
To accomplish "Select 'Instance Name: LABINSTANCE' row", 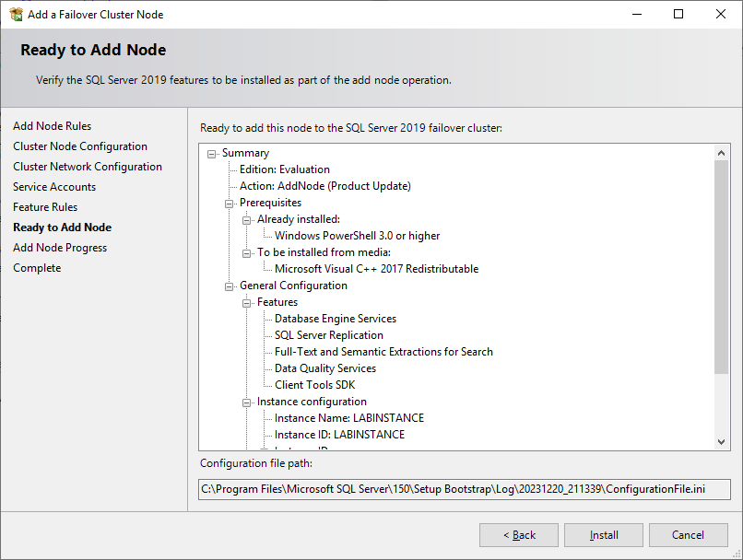I will (349, 418).
